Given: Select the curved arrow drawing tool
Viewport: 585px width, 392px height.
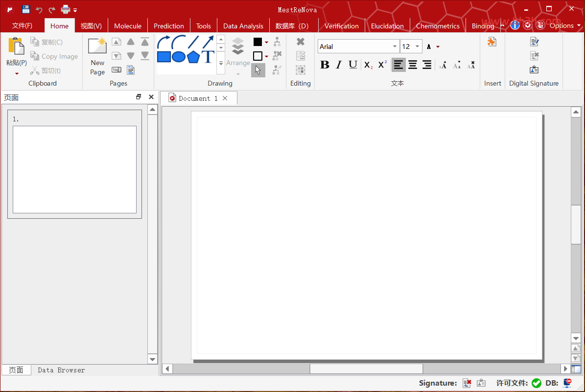Looking at the screenshot, I should (x=164, y=42).
